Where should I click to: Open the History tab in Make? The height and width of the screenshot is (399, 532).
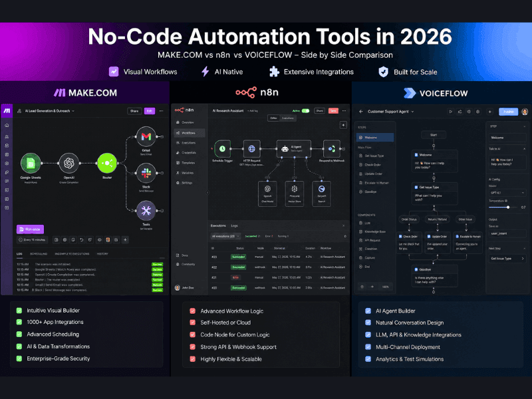tap(102, 254)
